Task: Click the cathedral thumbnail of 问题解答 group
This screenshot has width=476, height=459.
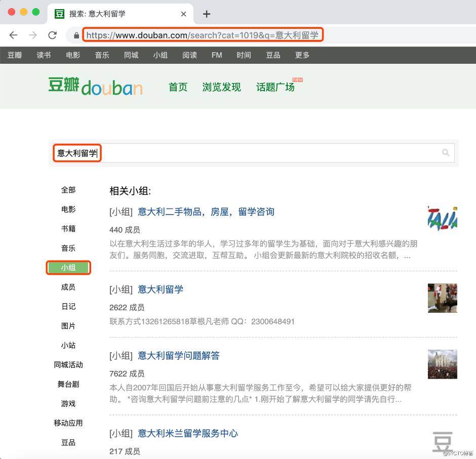Action: pos(442,364)
